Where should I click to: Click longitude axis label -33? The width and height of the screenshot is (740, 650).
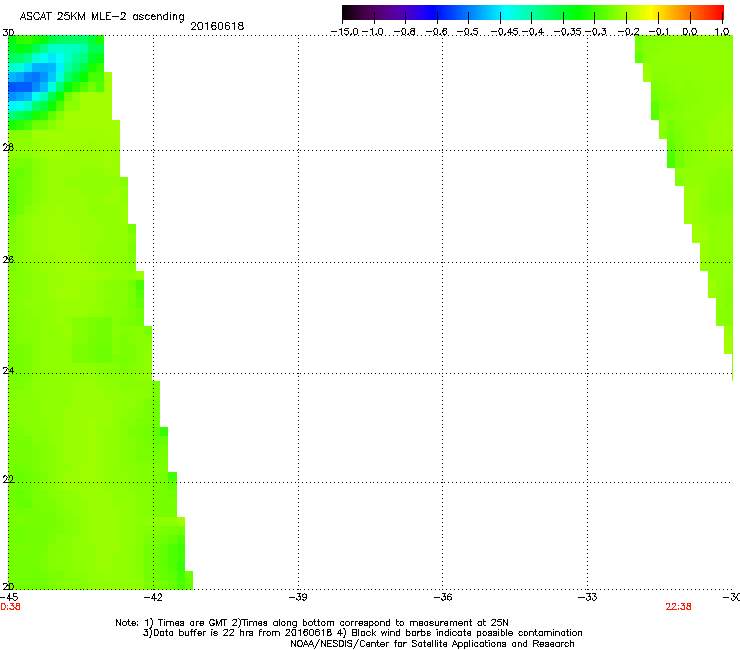point(588,597)
